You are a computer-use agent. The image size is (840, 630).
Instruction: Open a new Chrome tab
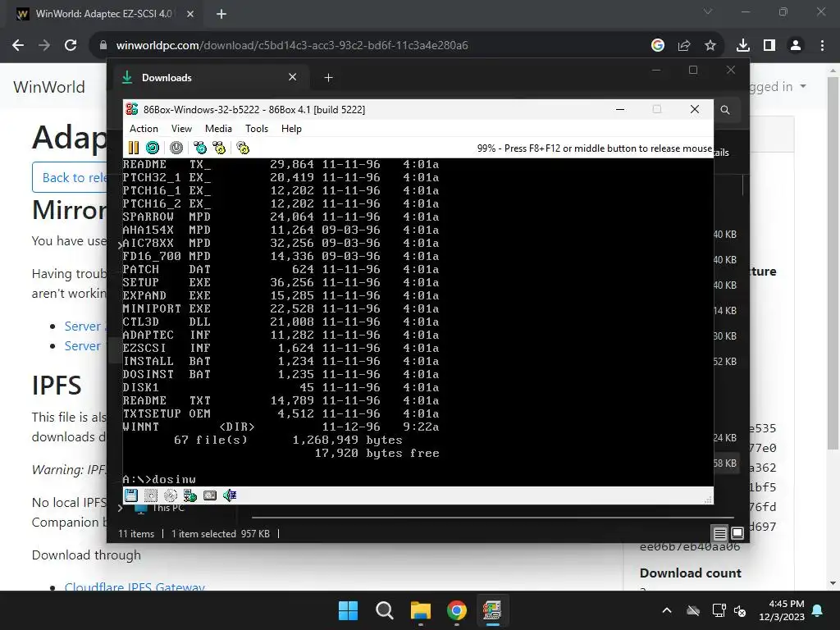tap(221, 14)
